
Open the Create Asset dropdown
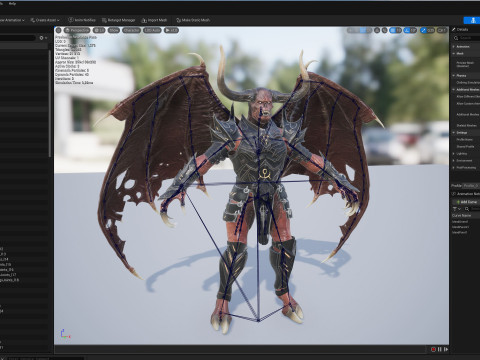[45, 20]
